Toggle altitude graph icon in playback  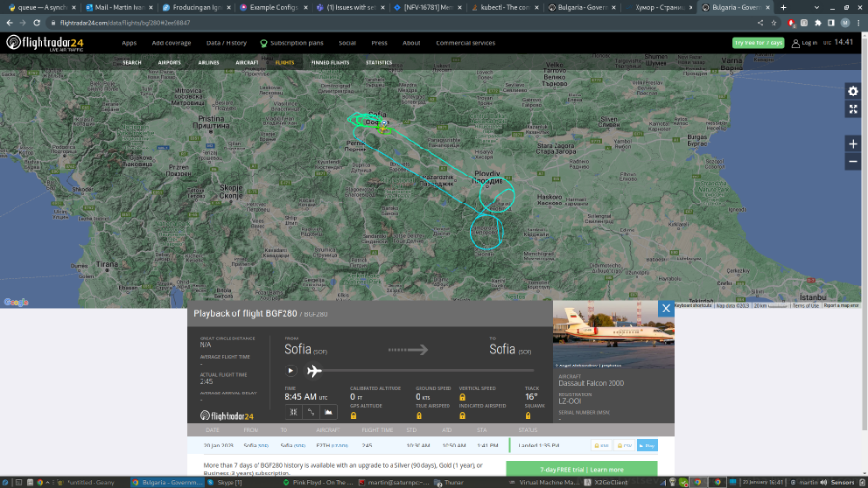(328, 412)
